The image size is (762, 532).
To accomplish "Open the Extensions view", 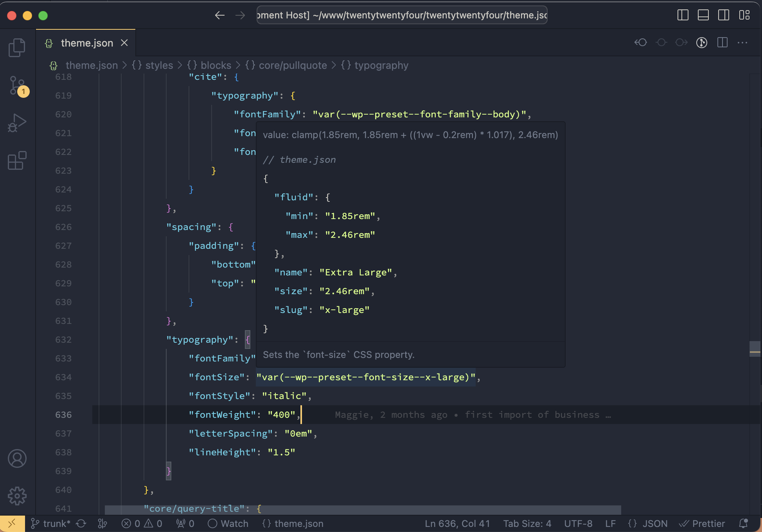I will click(x=17, y=160).
